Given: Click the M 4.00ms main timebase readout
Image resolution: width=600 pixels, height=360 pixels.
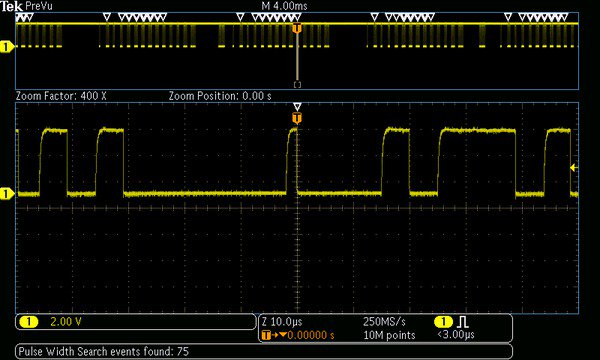Looking at the screenshot, I should click(284, 6).
